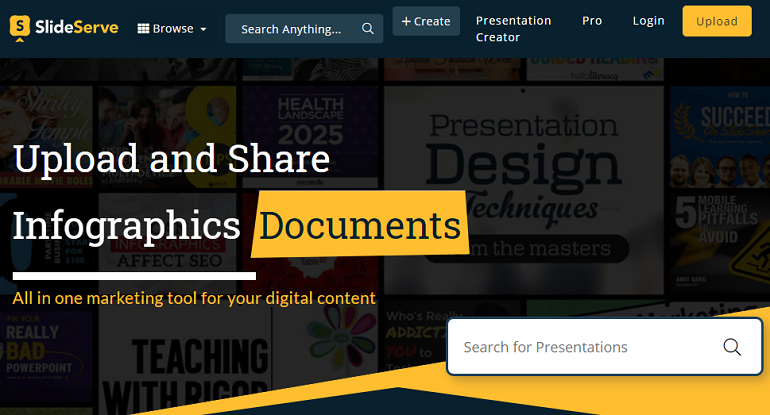770x415 pixels.
Task: Click the All in one marketing tool tagline
Action: click(194, 298)
